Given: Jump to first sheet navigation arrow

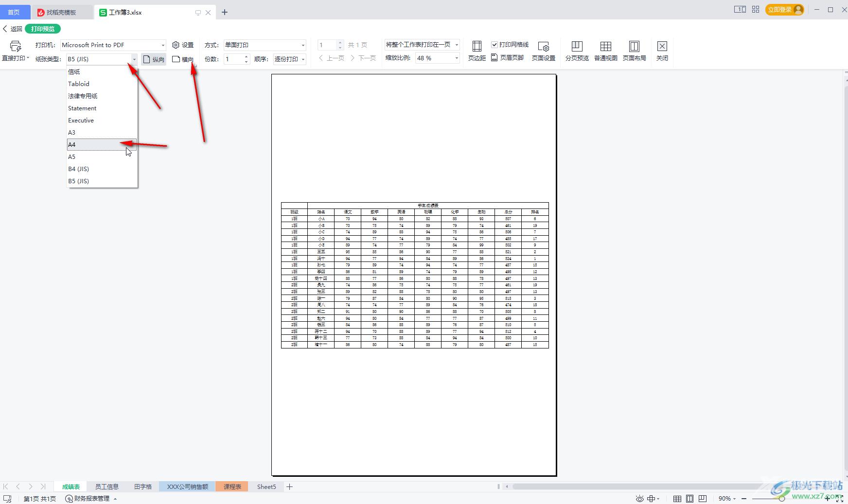Looking at the screenshot, I should click(6, 487).
